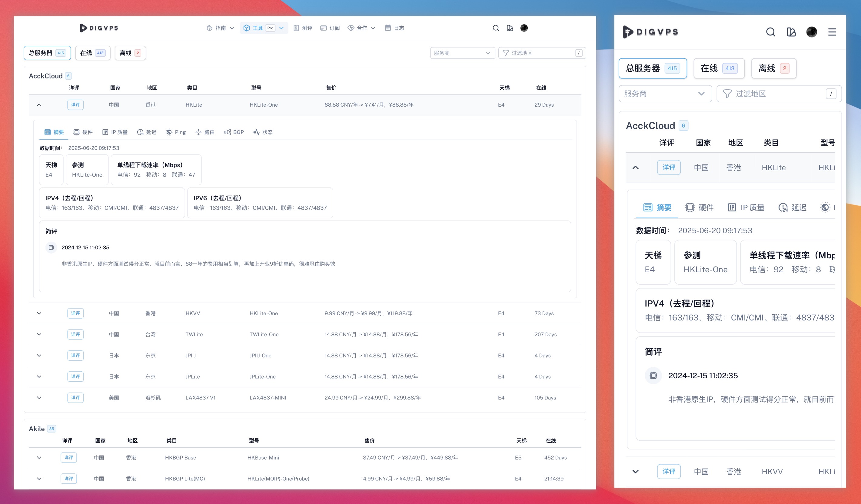Open the user avatar in left header
861x504 pixels.
(x=524, y=28)
